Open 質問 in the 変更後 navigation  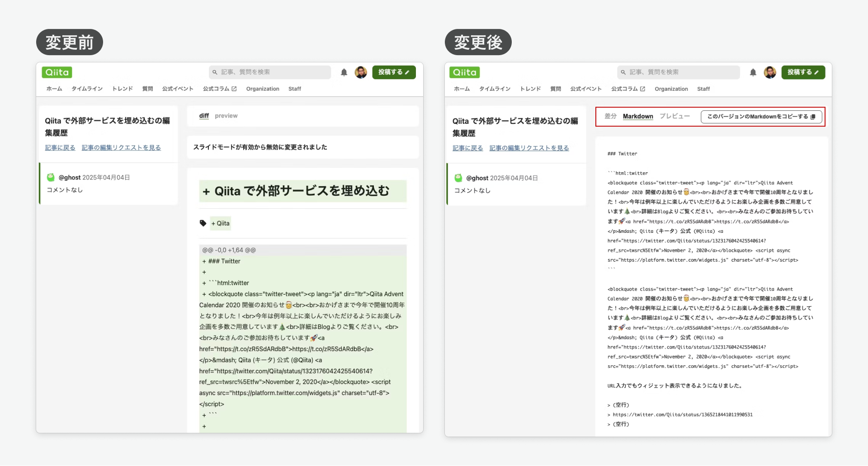pyautogui.click(x=556, y=89)
